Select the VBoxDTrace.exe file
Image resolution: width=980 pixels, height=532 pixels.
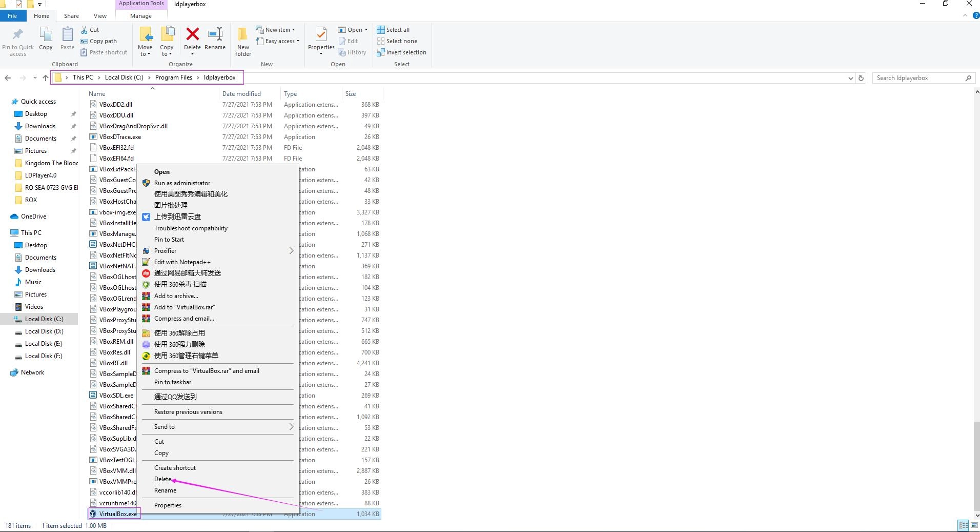pyautogui.click(x=120, y=137)
